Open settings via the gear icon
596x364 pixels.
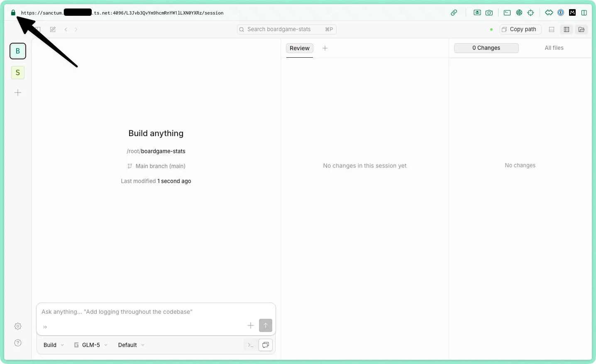18,326
